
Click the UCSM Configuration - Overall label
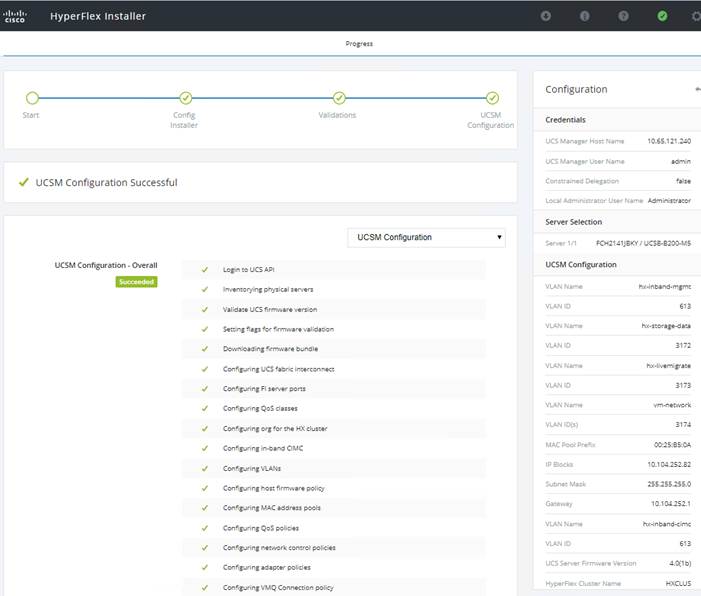coord(106,265)
